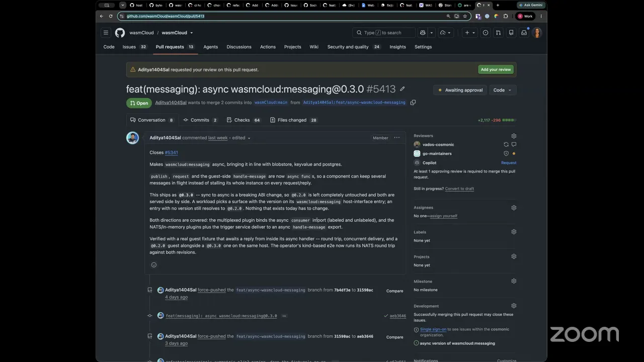Viewport: 644px width, 362px height.
Task: Open the Issues repository tab
Action: click(134, 47)
